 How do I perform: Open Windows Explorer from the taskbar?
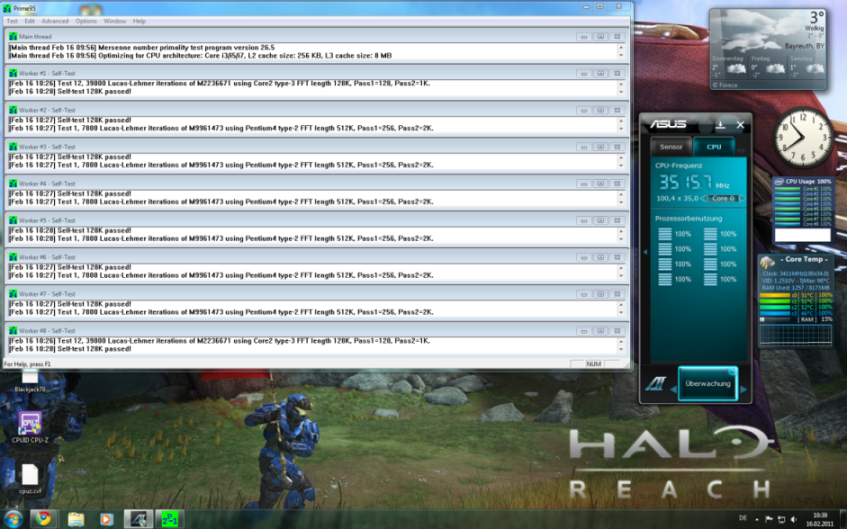(x=76, y=519)
